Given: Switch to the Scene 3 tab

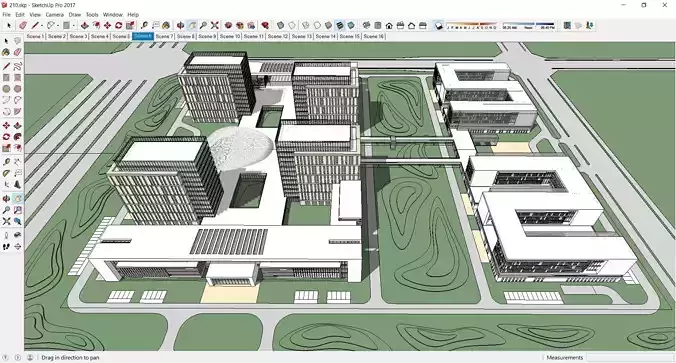Looking at the screenshot, I should coord(78,36).
